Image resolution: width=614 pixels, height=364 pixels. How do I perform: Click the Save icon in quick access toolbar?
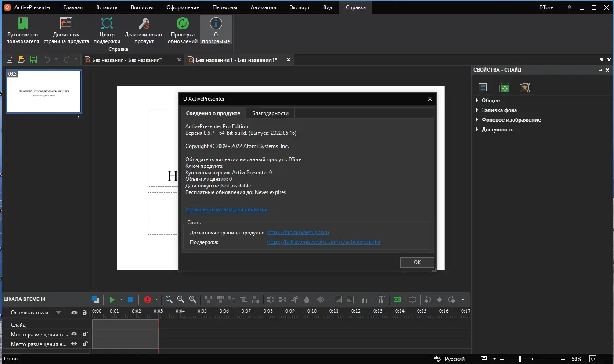click(33, 59)
